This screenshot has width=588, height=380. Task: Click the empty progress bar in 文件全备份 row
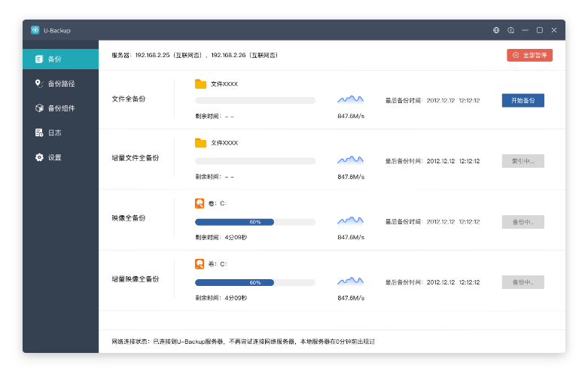pyautogui.click(x=255, y=100)
